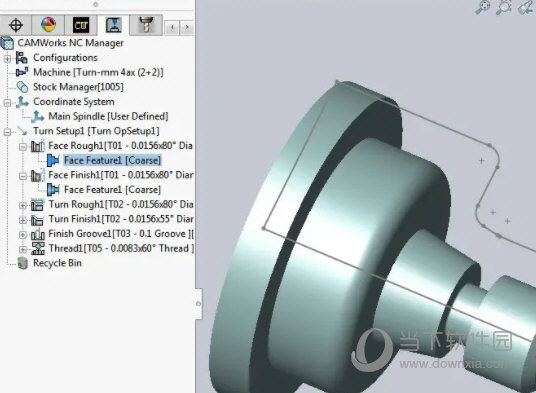Image resolution: width=536 pixels, height=393 pixels.
Task: Open the Recycle Bin item
Action: tap(57, 263)
